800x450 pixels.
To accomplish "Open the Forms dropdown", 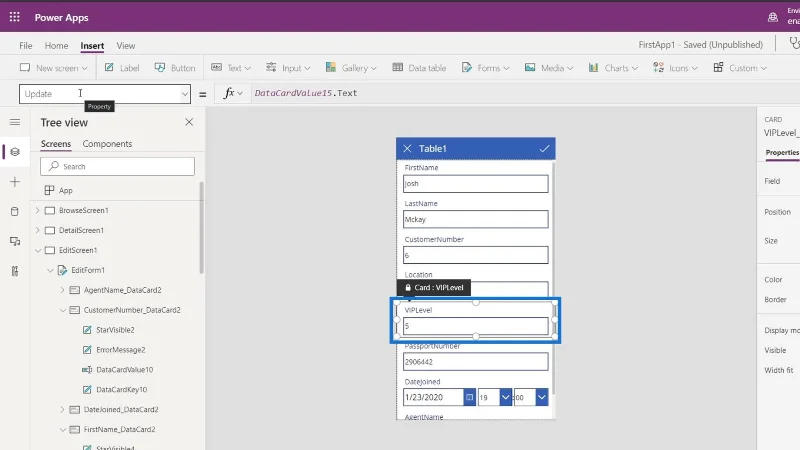I will click(x=485, y=68).
